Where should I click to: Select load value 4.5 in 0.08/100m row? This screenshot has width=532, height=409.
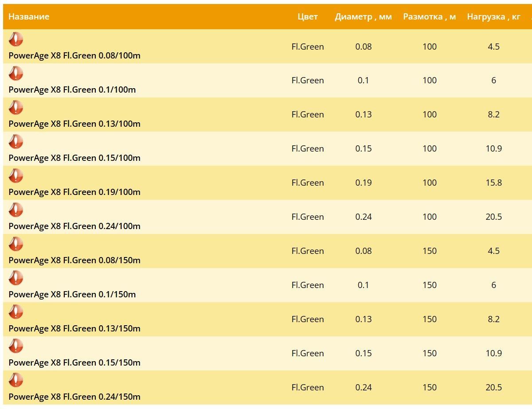(494, 47)
